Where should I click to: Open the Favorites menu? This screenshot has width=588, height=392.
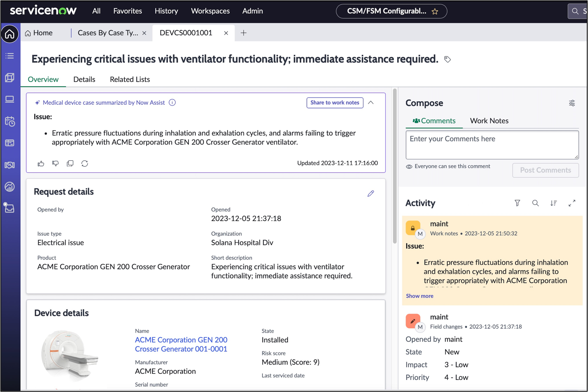point(128,11)
